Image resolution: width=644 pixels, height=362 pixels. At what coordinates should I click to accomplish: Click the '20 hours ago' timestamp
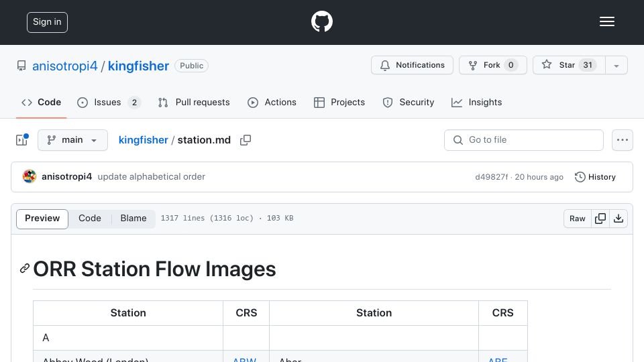coord(539,177)
